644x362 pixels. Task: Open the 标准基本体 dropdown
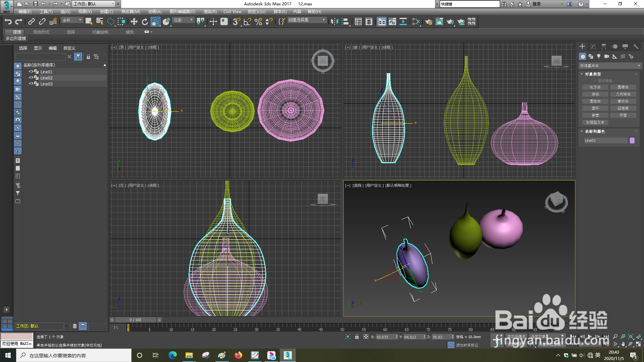pyautogui.click(x=610, y=66)
